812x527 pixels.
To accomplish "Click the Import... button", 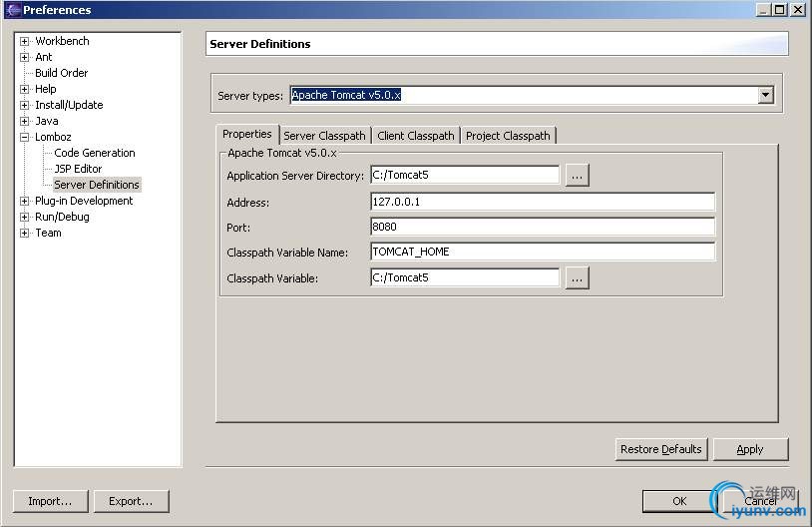I will click(50, 501).
